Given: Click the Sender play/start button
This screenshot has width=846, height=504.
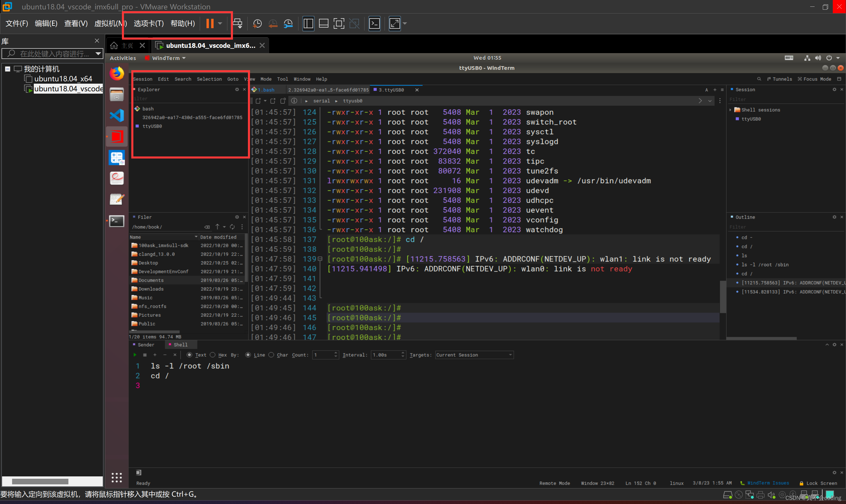Looking at the screenshot, I should [135, 355].
